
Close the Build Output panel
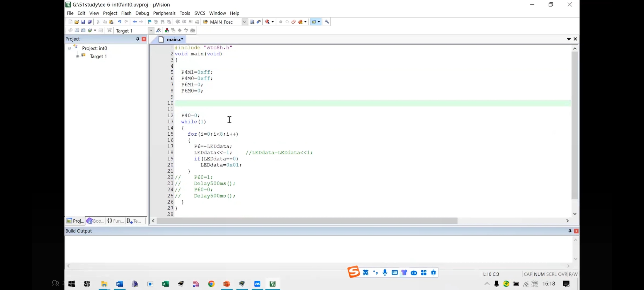pos(576,231)
